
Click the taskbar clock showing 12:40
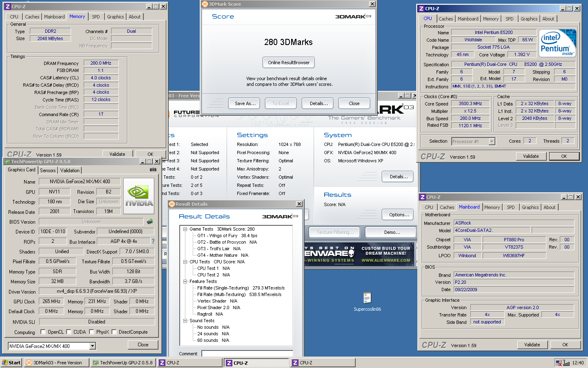tap(578, 363)
